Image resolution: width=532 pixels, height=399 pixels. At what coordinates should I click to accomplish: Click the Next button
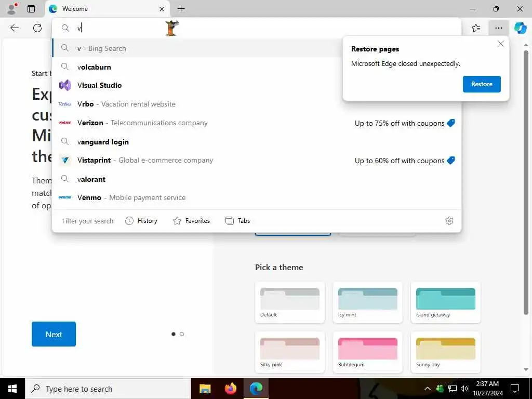[54, 334]
